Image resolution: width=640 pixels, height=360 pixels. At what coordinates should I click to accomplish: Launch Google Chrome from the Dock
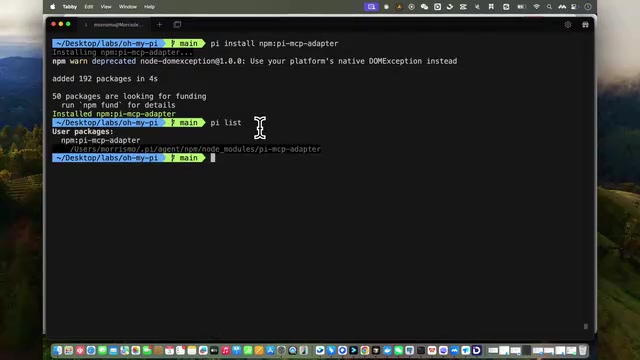coord(364,350)
